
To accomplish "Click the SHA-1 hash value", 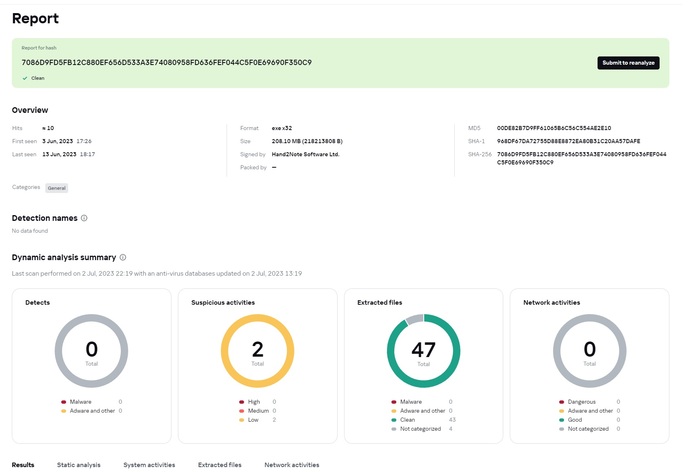I will pos(568,141).
